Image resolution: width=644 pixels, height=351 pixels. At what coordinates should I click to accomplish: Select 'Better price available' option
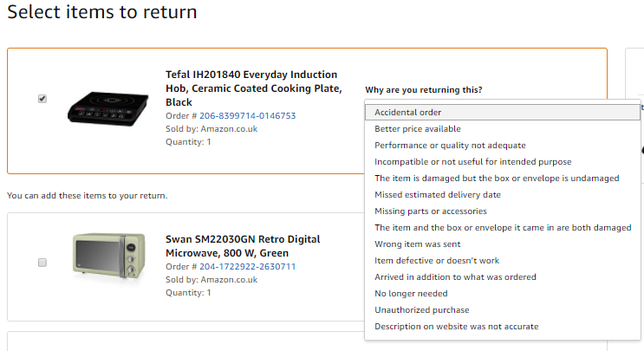[503, 129]
